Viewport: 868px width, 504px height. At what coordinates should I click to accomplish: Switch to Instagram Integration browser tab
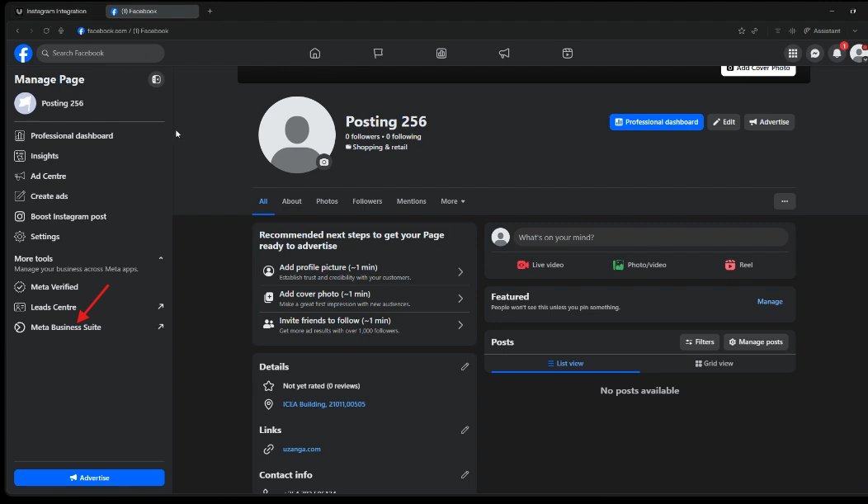(x=55, y=11)
